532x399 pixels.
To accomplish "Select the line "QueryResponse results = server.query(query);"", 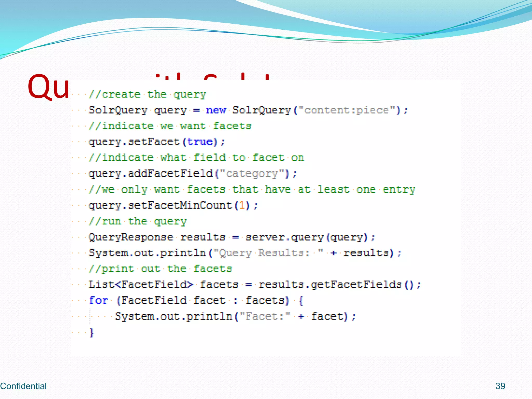I will point(232,237).
